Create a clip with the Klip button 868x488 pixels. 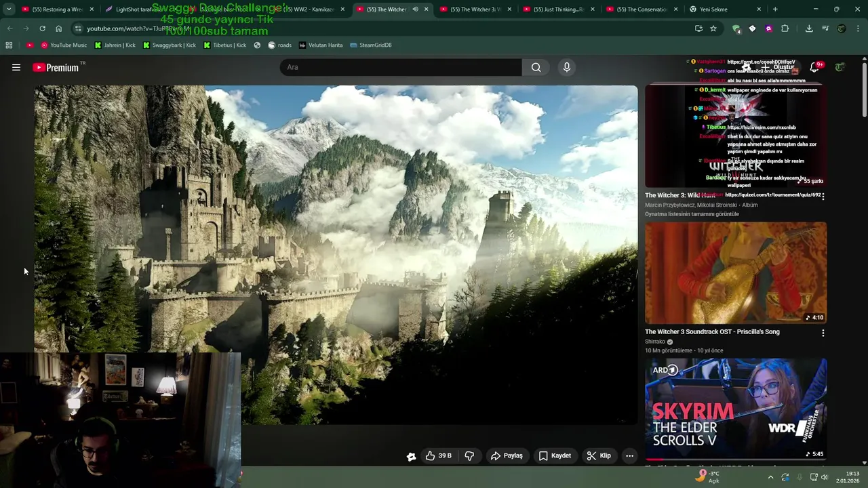pyautogui.click(x=599, y=455)
